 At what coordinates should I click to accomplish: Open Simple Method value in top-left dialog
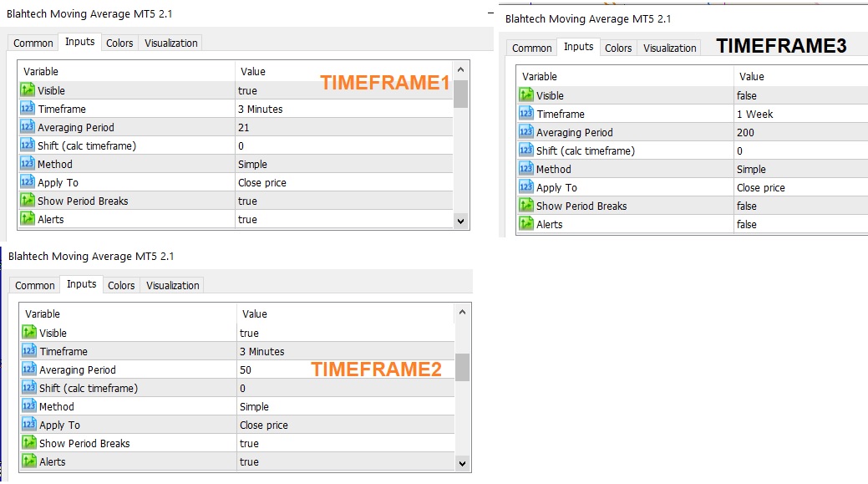tap(252, 165)
